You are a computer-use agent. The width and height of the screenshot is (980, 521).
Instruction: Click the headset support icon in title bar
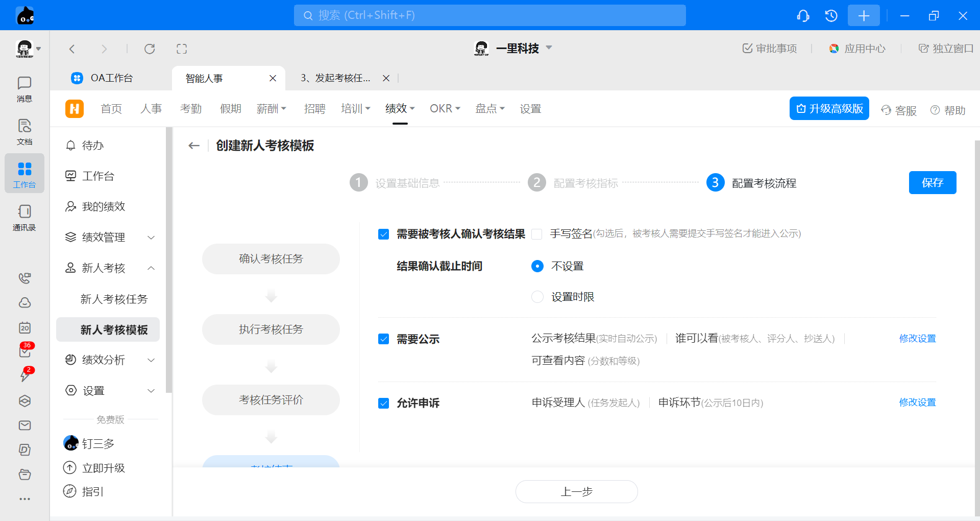(x=803, y=16)
